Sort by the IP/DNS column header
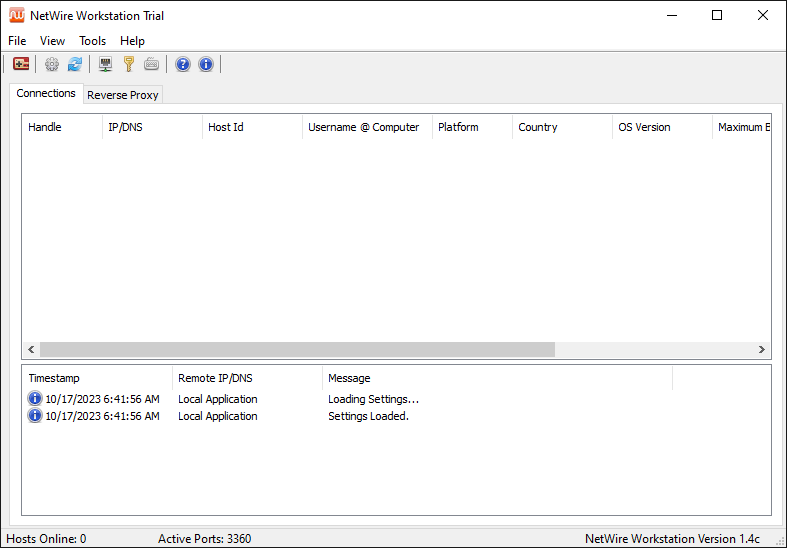 (151, 127)
